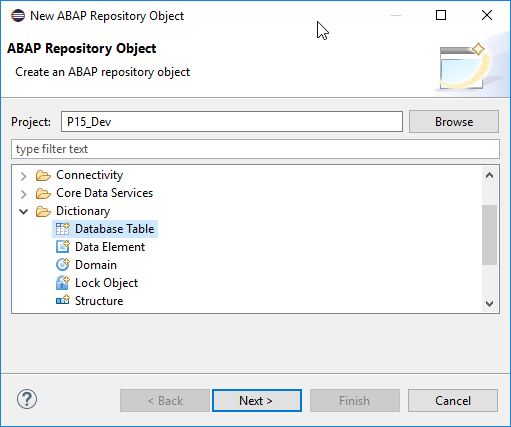Choose the Domain object icon
This screenshot has height=427, width=511.
[63, 265]
